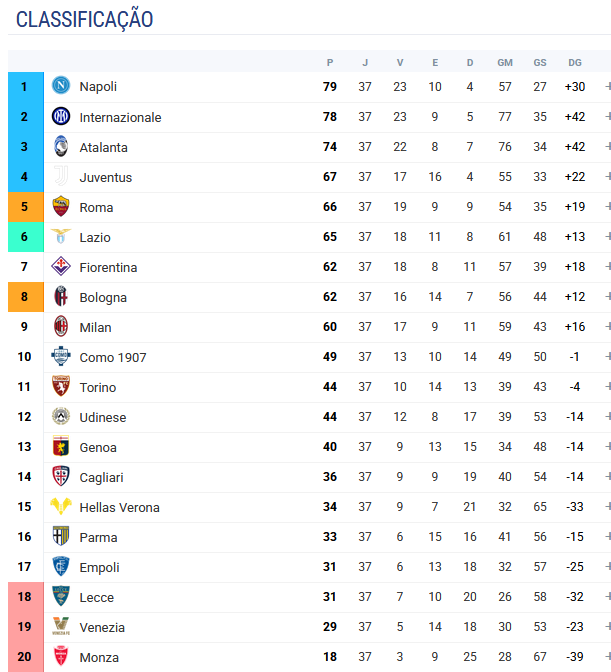Click the Roma club crest
The width and height of the screenshot is (611, 672).
[61, 206]
